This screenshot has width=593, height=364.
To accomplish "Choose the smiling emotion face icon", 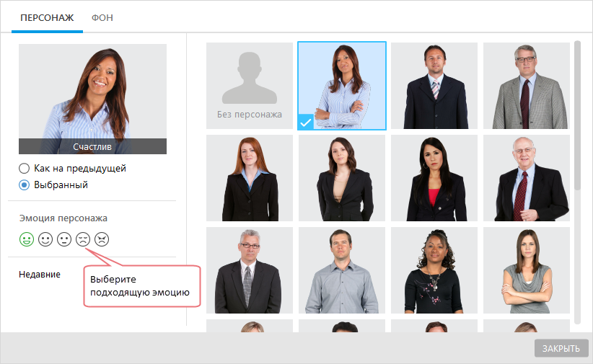I will pyautogui.click(x=45, y=239).
